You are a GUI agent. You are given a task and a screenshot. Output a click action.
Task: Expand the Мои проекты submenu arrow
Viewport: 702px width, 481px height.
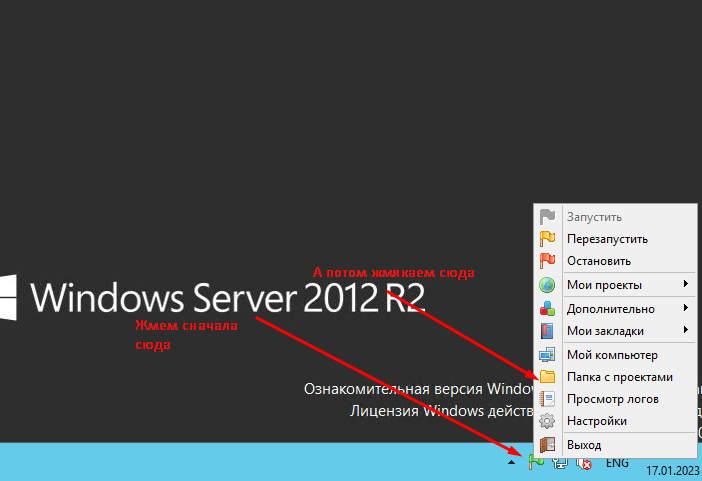coord(686,284)
